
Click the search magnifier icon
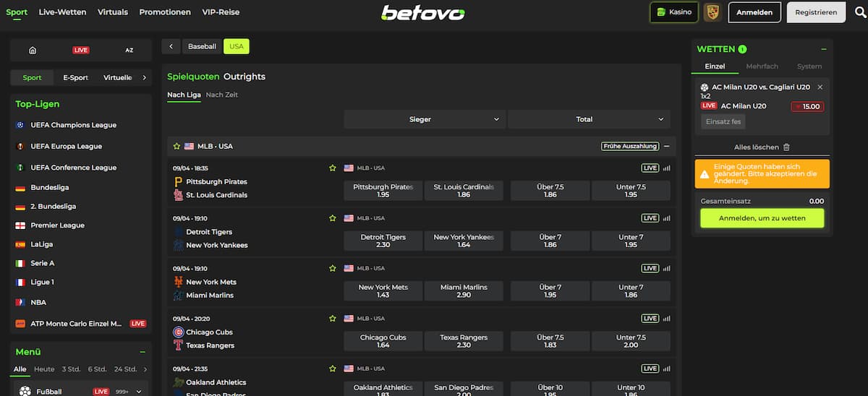coord(859,12)
